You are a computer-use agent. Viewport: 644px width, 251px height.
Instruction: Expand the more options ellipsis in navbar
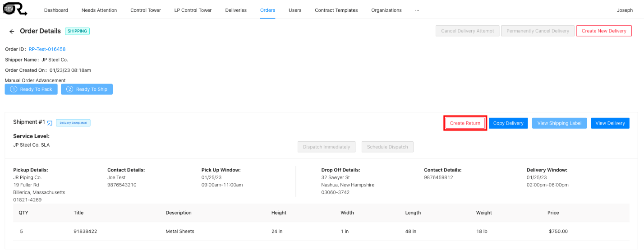(417, 10)
